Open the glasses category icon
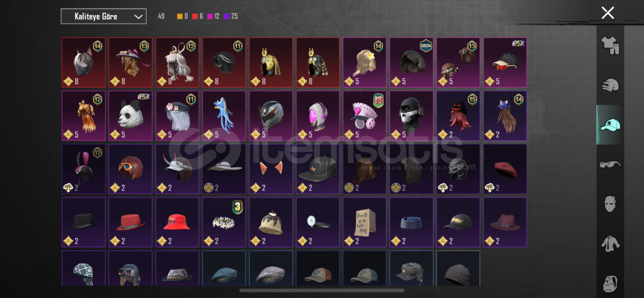Image resolution: width=644 pixels, height=298 pixels. point(610,164)
